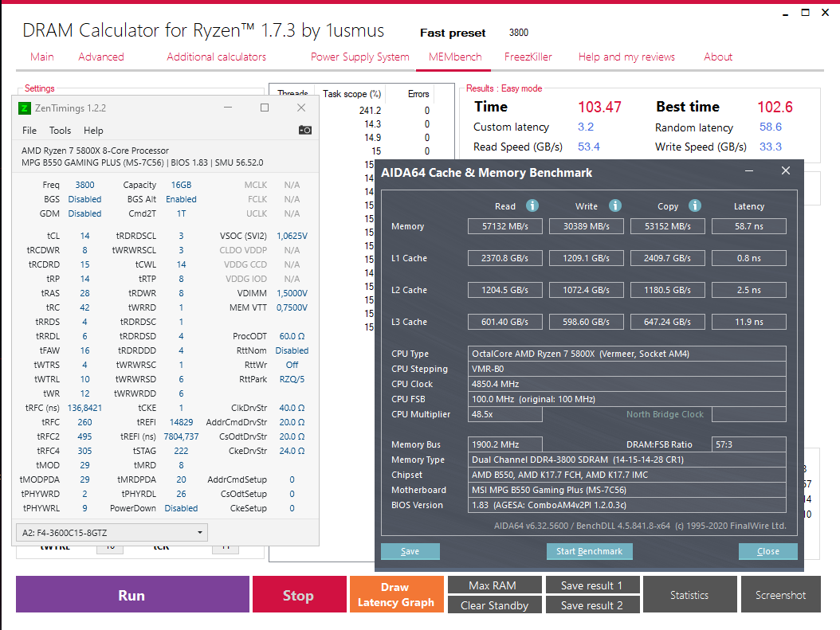Click the Close button in AIDA64
Viewport: 840px width, 630px height.
tap(767, 551)
